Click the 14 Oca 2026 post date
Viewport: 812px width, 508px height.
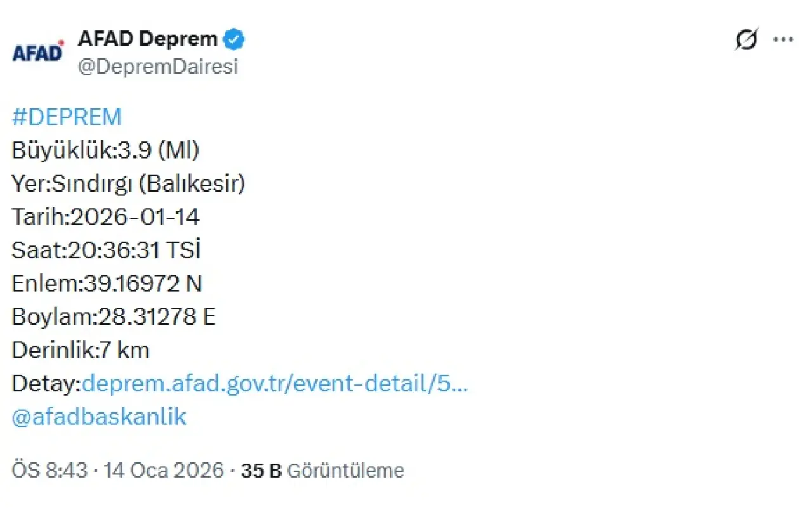164,471
